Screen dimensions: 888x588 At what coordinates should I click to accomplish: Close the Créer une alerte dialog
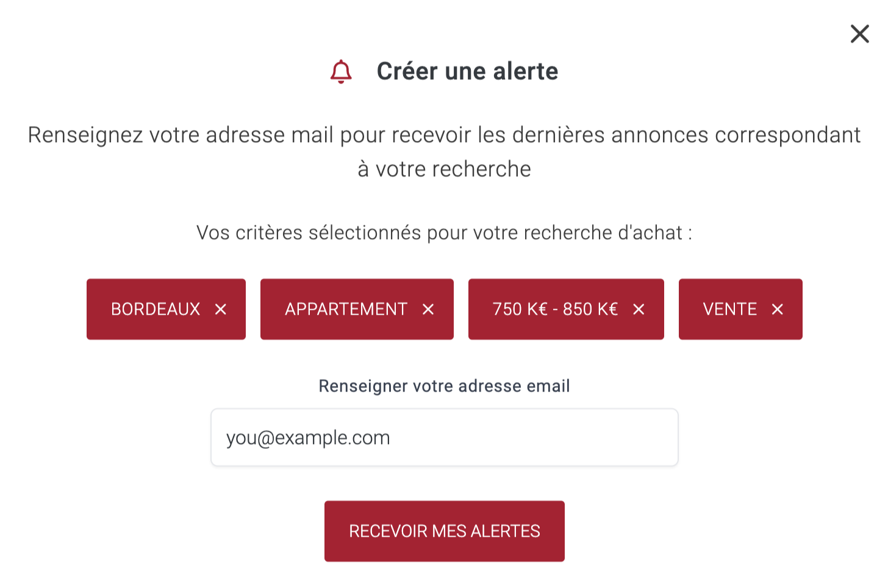(x=859, y=34)
